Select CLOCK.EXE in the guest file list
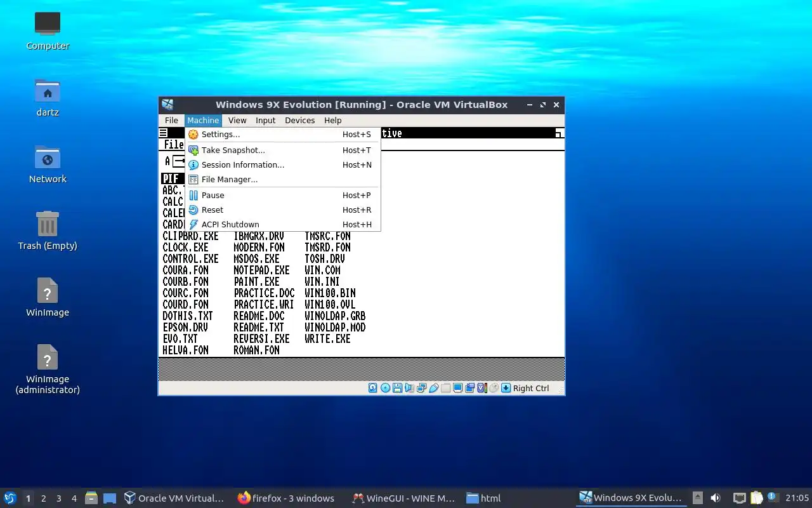This screenshot has width=812, height=508. pyautogui.click(x=185, y=248)
